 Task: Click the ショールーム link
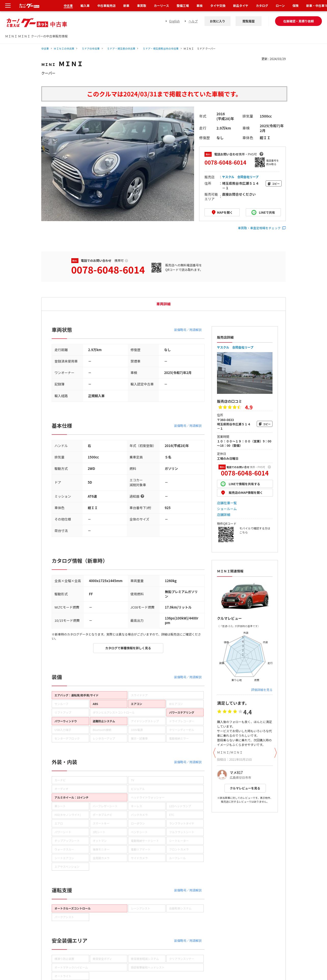coord(227,509)
